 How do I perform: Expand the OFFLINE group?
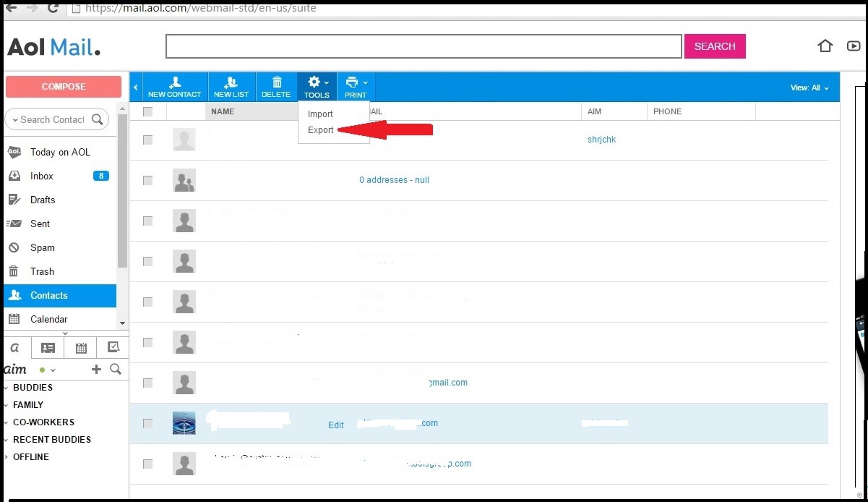coord(7,457)
